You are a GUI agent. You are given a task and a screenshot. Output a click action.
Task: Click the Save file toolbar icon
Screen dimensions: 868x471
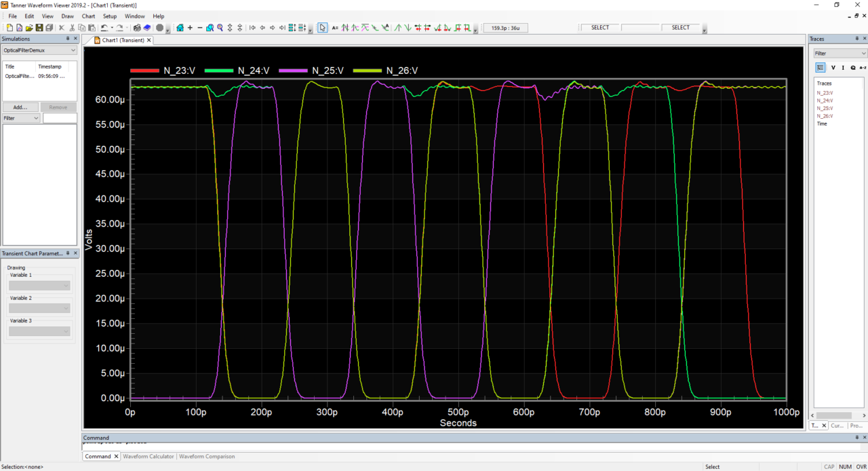coord(39,28)
